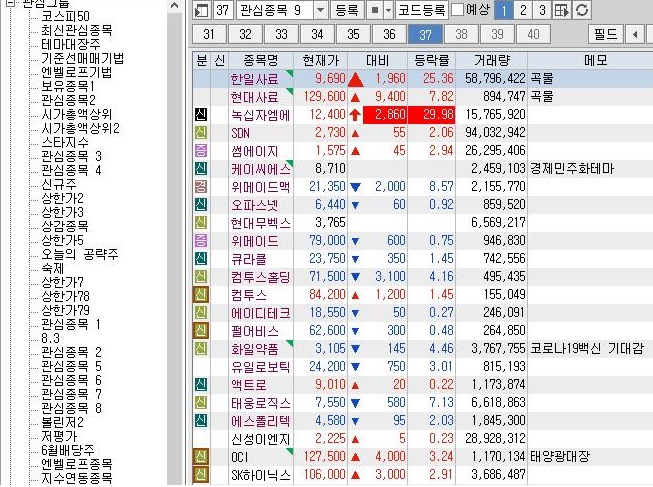Select 시가총액상위2 in the group tree
Screen dimensions: 653x487
tap(80, 128)
